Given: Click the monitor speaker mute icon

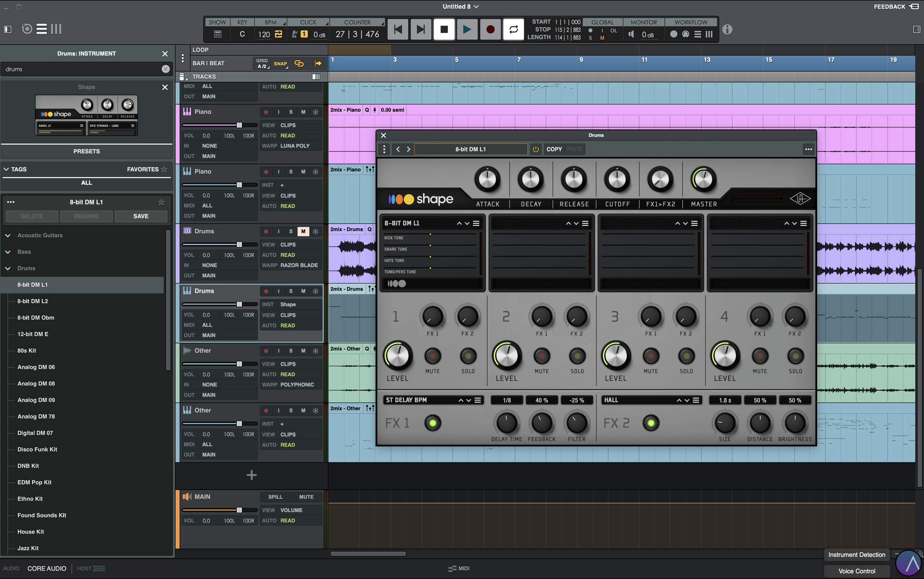Looking at the screenshot, I should pyautogui.click(x=631, y=34).
